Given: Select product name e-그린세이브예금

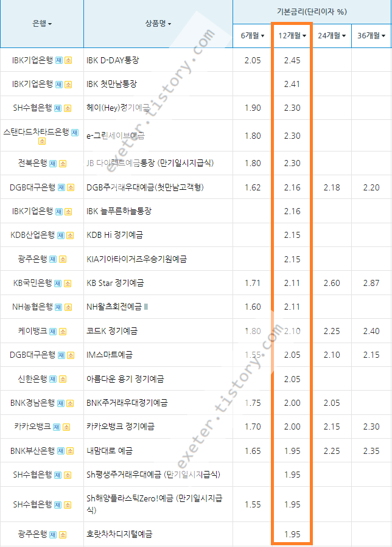Looking at the screenshot, I should 116,136.
